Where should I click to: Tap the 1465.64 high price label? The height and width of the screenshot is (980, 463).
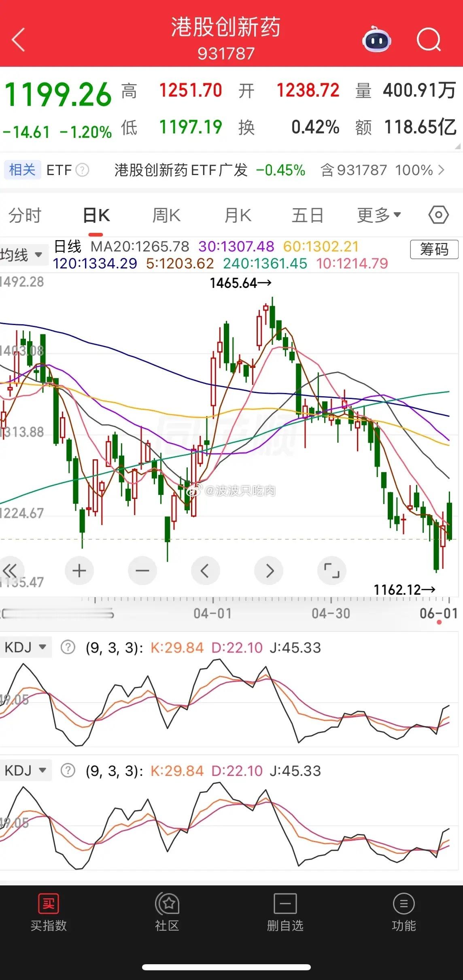pos(240,283)
